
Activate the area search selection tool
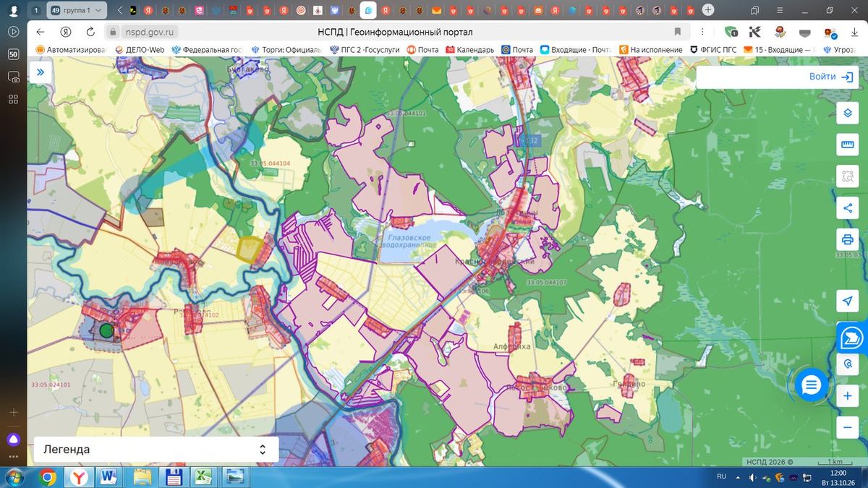tap(847, 176)
